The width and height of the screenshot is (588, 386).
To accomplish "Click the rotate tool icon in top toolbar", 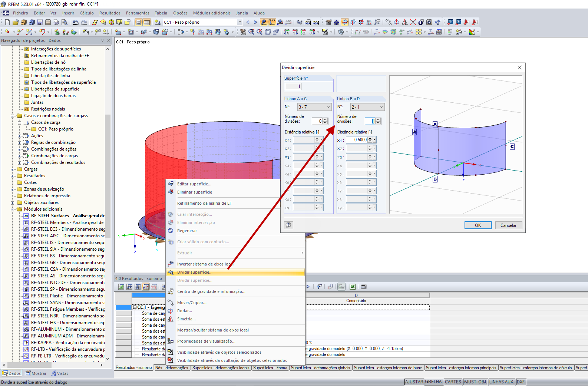I will (396, 22).
